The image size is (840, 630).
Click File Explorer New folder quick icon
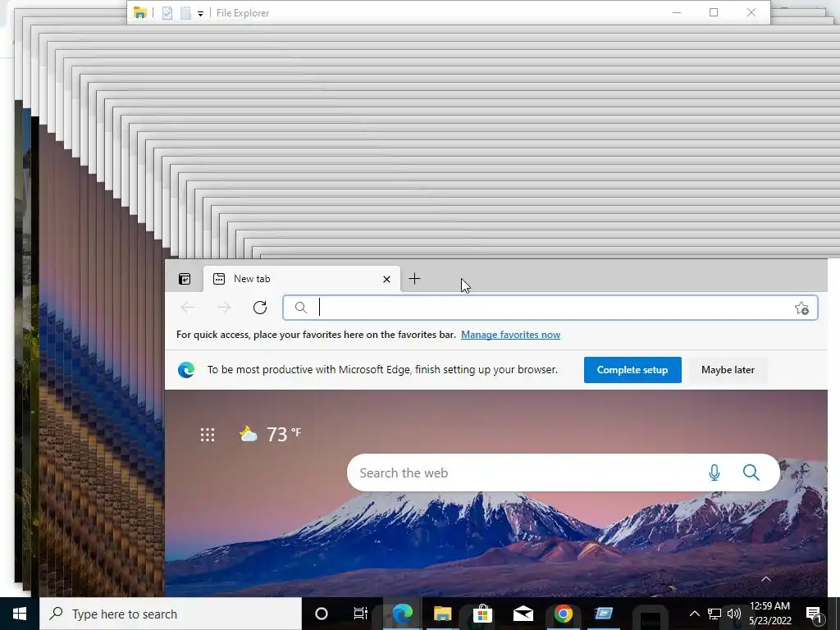click(x=185, y=13)
